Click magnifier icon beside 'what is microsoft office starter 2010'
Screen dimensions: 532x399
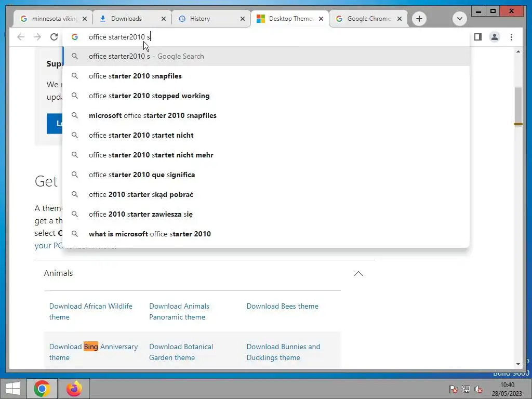point(75,234)
